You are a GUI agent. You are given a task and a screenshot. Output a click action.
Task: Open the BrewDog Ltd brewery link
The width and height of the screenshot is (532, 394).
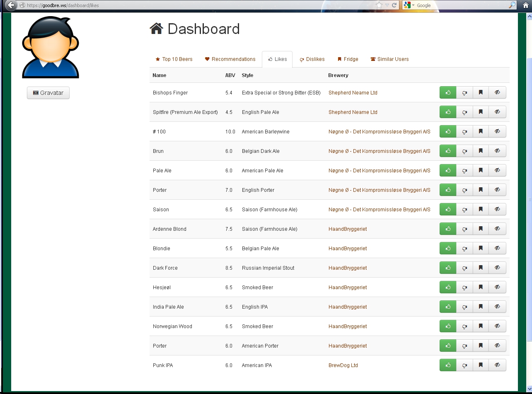coord(343,365)
